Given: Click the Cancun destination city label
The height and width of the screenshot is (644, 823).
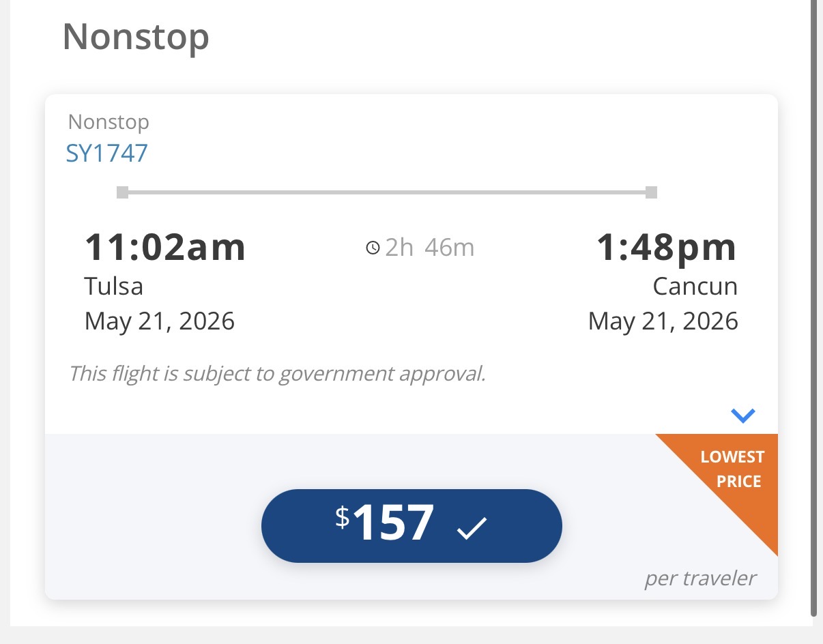Looking at the screenshot, I should (x=695, y=286).
